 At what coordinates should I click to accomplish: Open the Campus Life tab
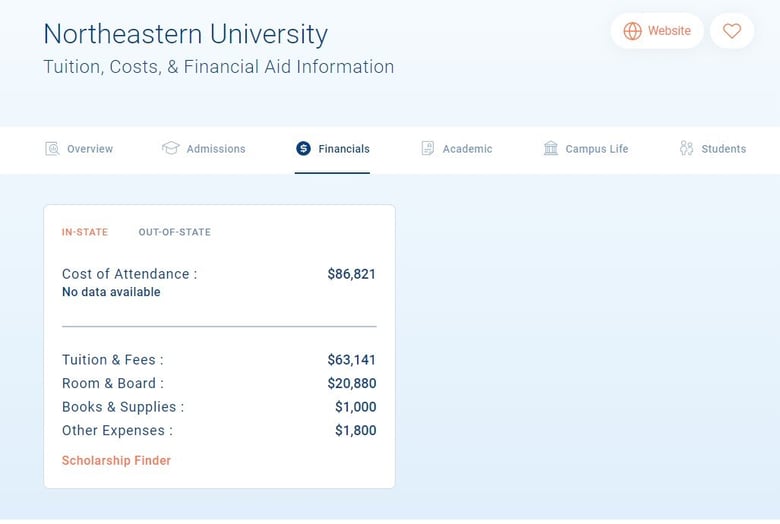[597, 149]
